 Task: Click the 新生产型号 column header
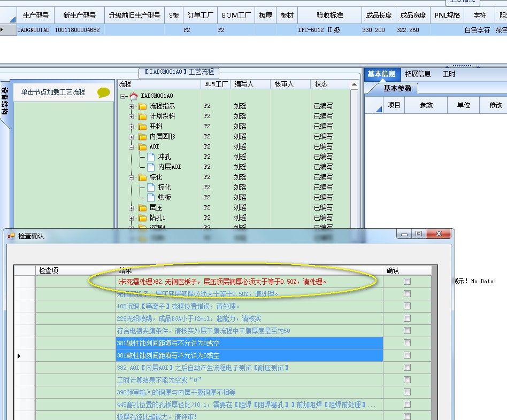tap(79, 15)
